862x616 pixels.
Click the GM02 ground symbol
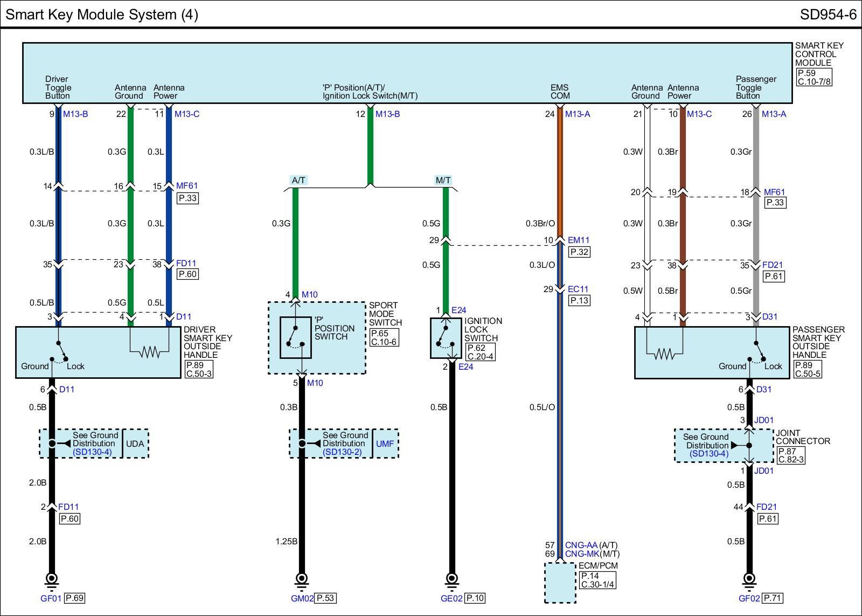pyautogui.click(x=302, y=580)
